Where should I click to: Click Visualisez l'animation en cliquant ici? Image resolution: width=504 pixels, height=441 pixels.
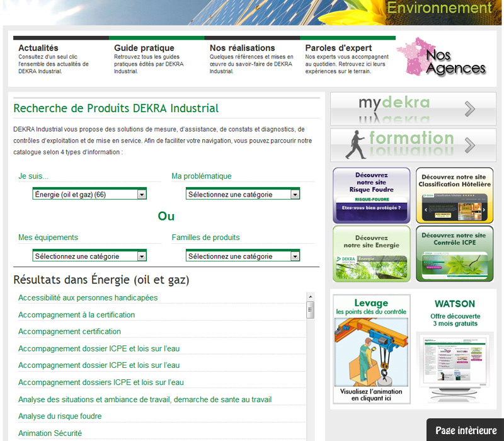pos(371,395)
